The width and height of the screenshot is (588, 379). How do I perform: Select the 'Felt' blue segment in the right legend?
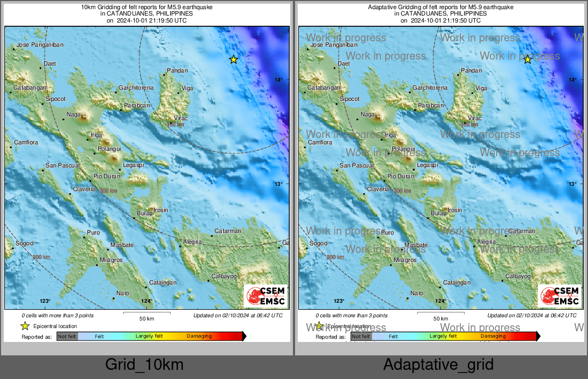pyautogui.click(x=393, y=337)
